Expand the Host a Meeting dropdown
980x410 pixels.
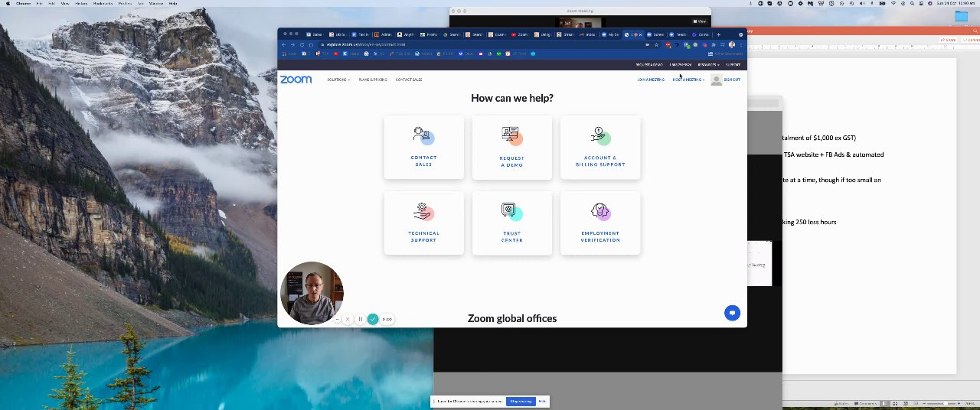pos(688,80)
